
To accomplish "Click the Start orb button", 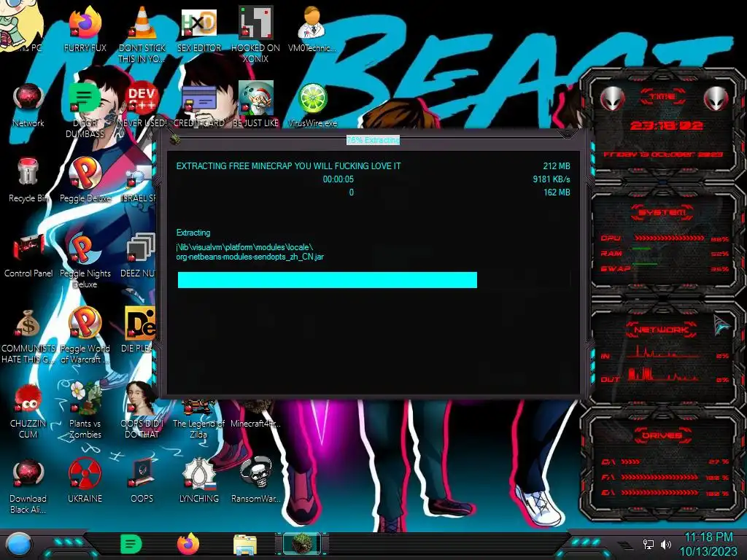I will [x=19, y=544].
